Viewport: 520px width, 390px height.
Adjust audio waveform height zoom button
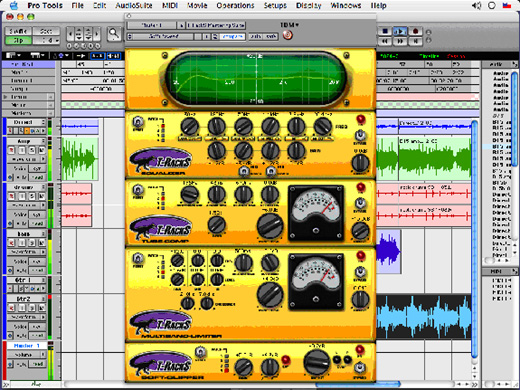pyautogui.click(x=79, y=34)
